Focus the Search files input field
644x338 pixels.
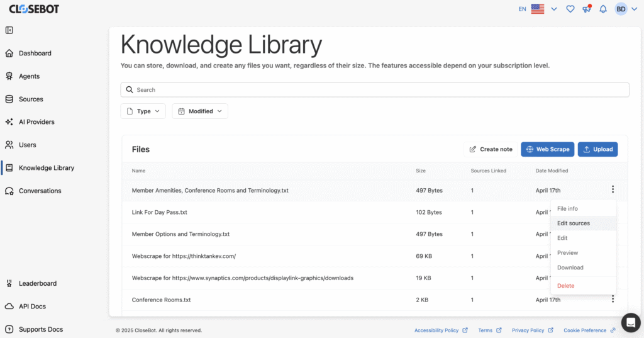375,89
